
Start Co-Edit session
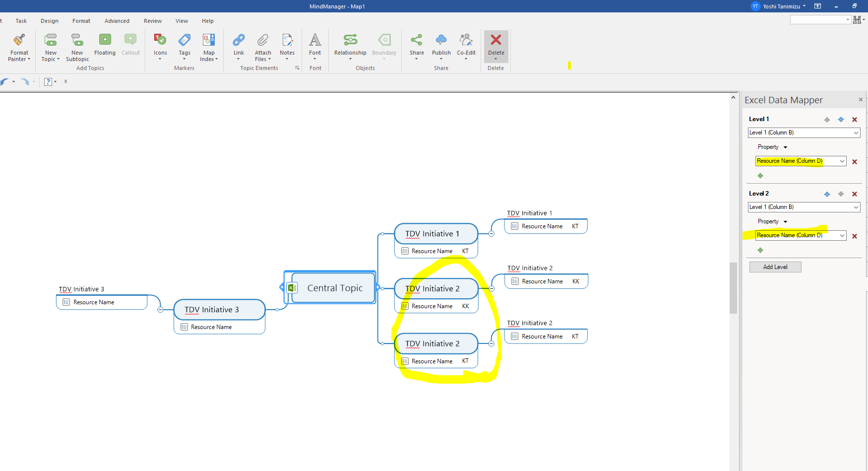coord(466,40)
